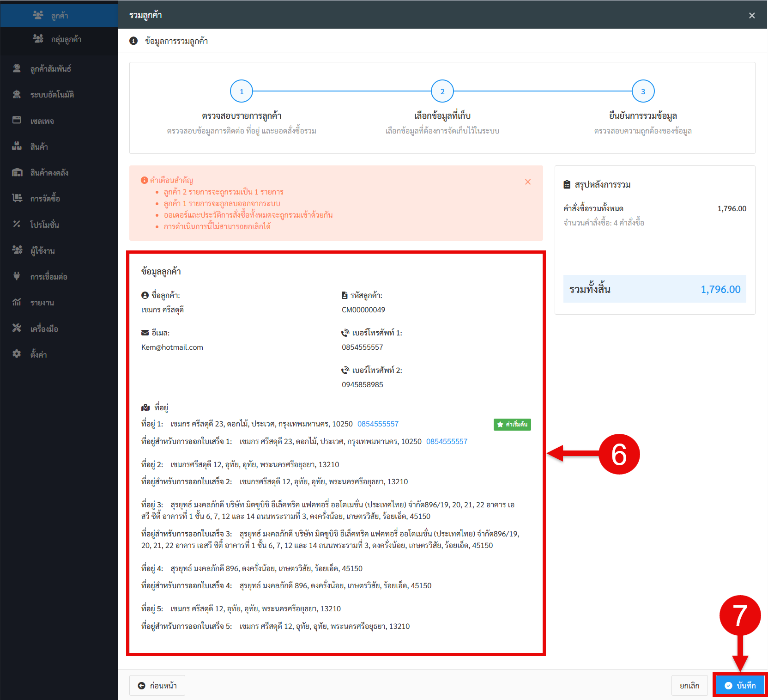Open ลูกค้าสัมพันธ์ icon in sidebar

point(17,68)
